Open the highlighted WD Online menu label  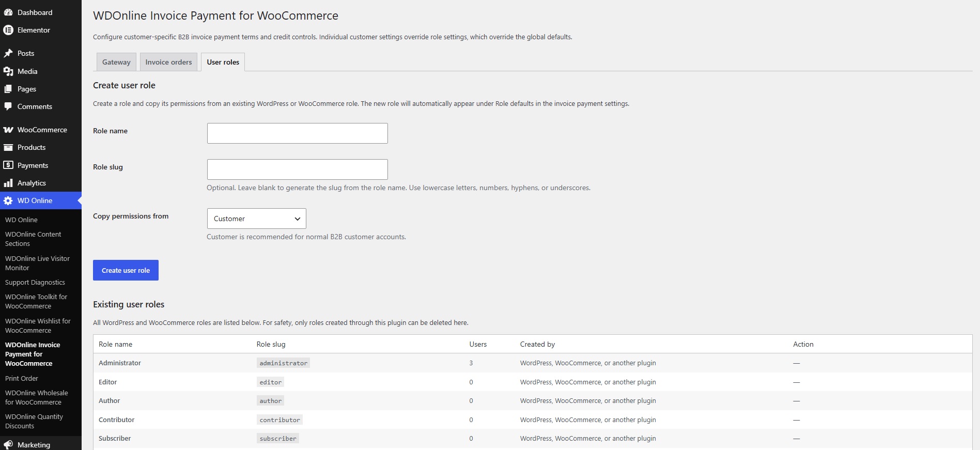point(35,200)
